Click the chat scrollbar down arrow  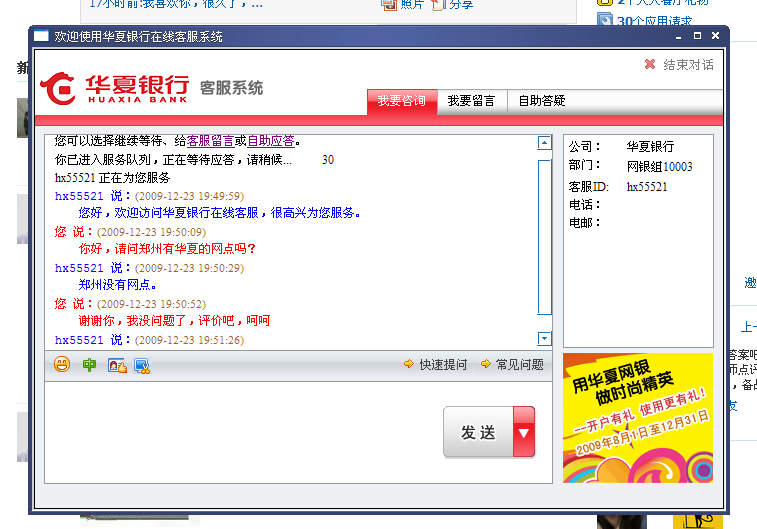pyautogui.click(x=544, y=338)
